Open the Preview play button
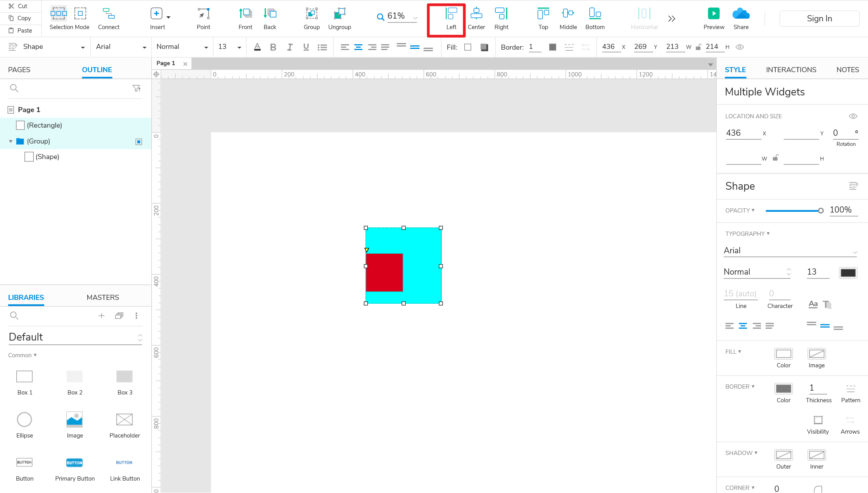The height and width of the screenshot is (493, 868). (x=714, y=14)
